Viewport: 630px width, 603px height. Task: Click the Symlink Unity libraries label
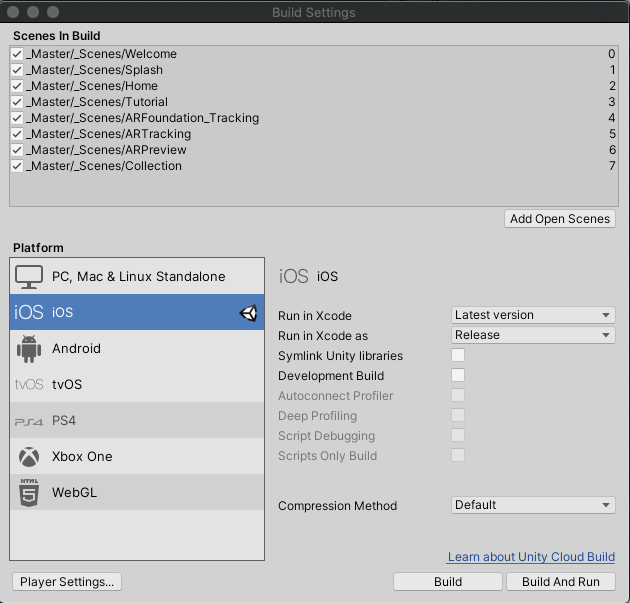(340, 356)
